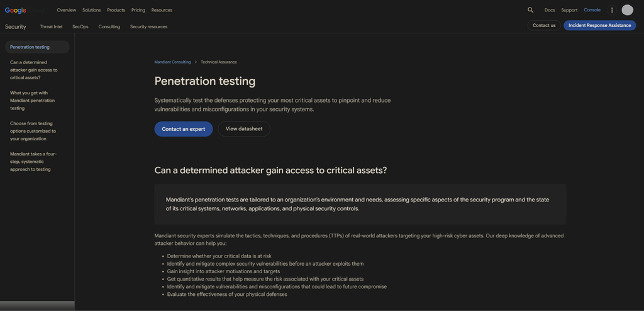
Task: Open the search magnifier icon
Action: [x=530, y=10]
